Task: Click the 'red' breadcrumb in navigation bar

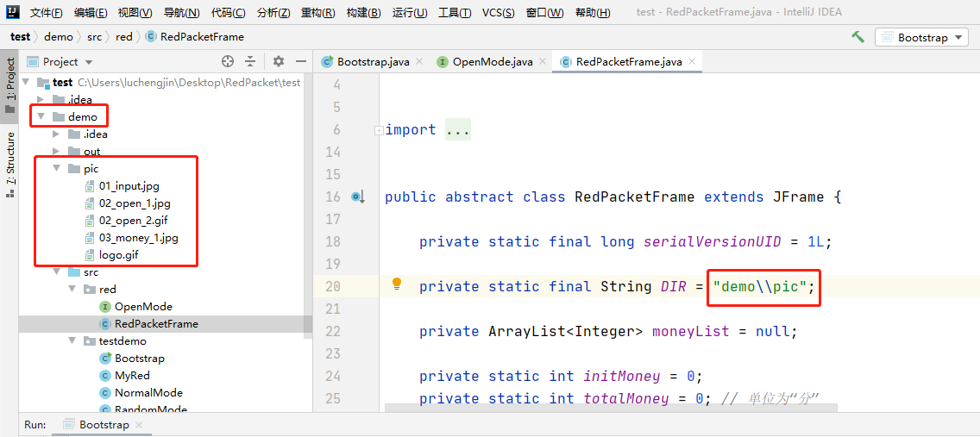Action: click(x=124, y=37)
